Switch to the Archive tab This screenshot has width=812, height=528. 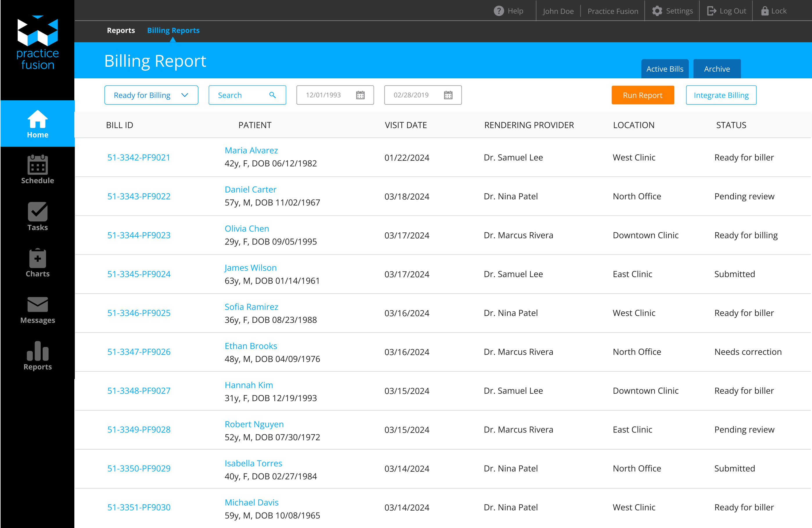[x=717, y=69]
